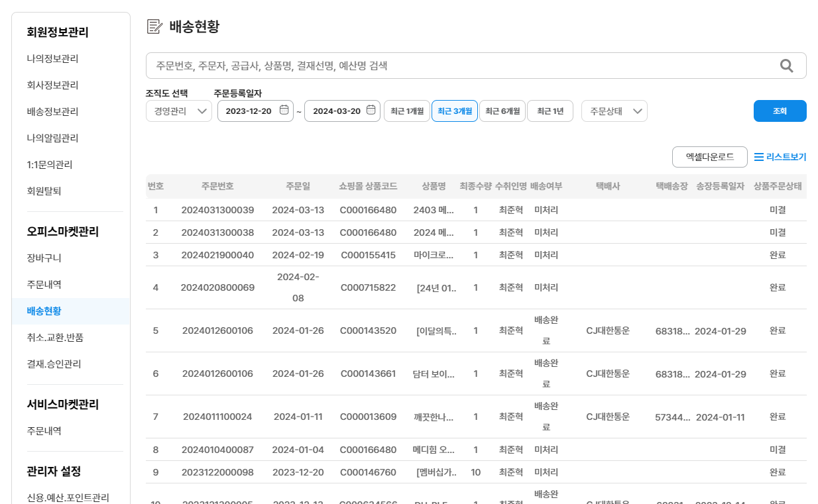The height and width of the screenshot is (504, 818).
Task: Click the list view hamburger icon
Action: 759,157
